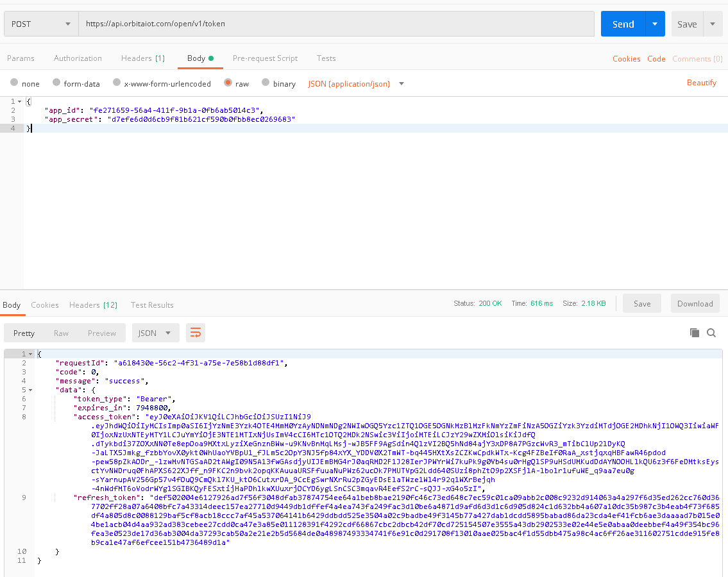Open the response Headers (12) tab
Viewport: 728px width, 577px height.
[93, 305]
